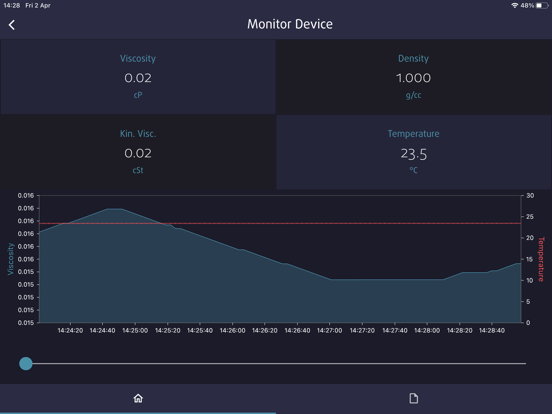This screenshot has width=552, height=414.
Task: Select the Viscosity reading card
Action: pyautogui.click(x=138, y=77)
